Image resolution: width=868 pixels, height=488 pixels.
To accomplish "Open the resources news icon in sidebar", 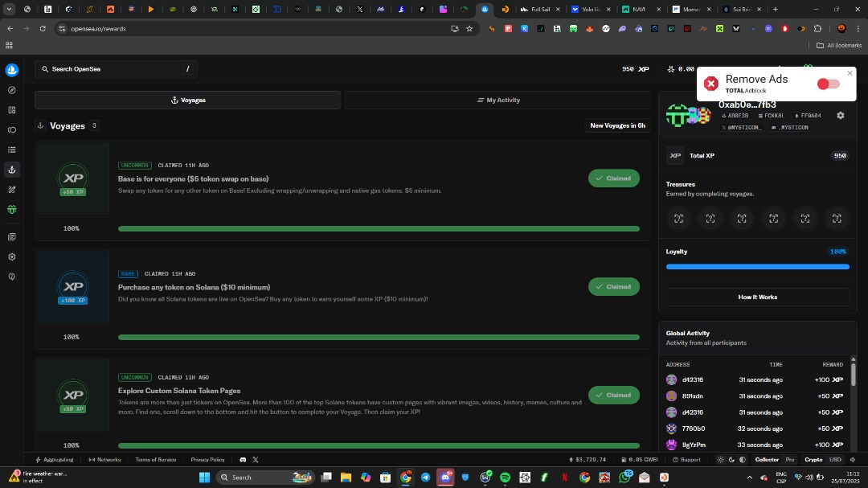I will 11,237.
